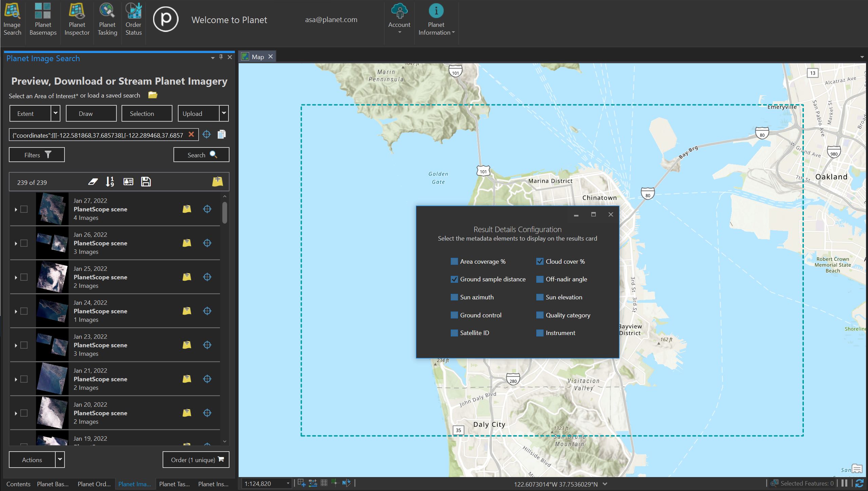The height and width of the screenshot is (491, 868).
Task: Zoom to AOI crosshair icon beside coordinates
Action: coord(206,135)
